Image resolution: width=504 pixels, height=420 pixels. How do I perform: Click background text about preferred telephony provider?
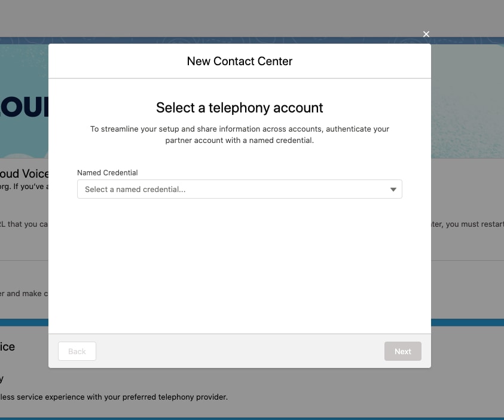tap(114, 397)
